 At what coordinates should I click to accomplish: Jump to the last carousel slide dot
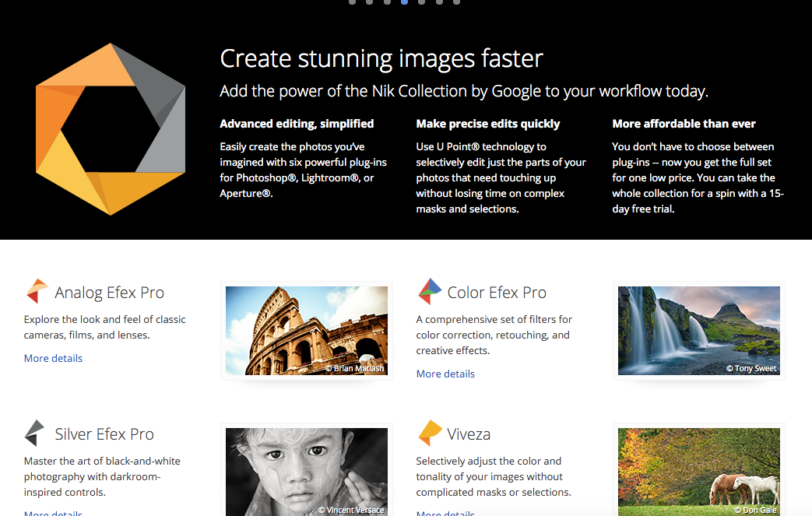point(456,2)
